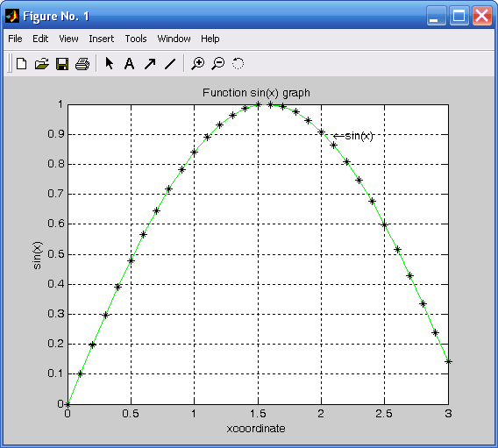
Task: Open the Insert menu
Action: point(102,39)
